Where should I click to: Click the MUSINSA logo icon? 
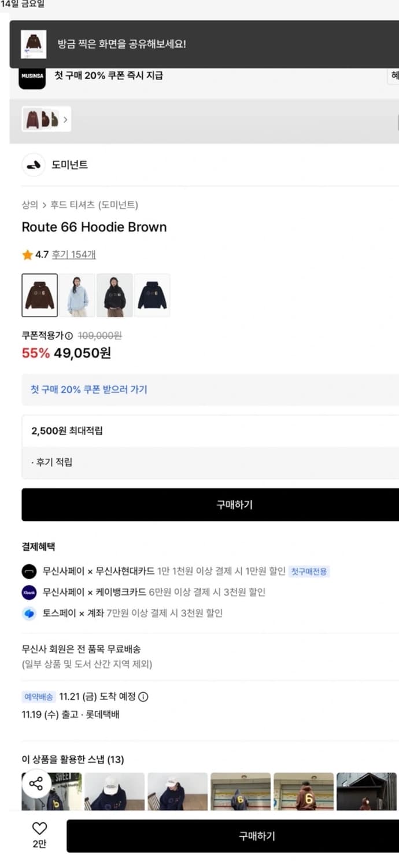tap(32, 77)
